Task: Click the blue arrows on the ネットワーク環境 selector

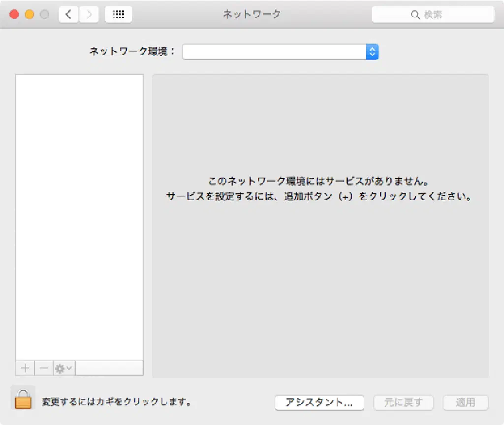Action: [373, 52]
